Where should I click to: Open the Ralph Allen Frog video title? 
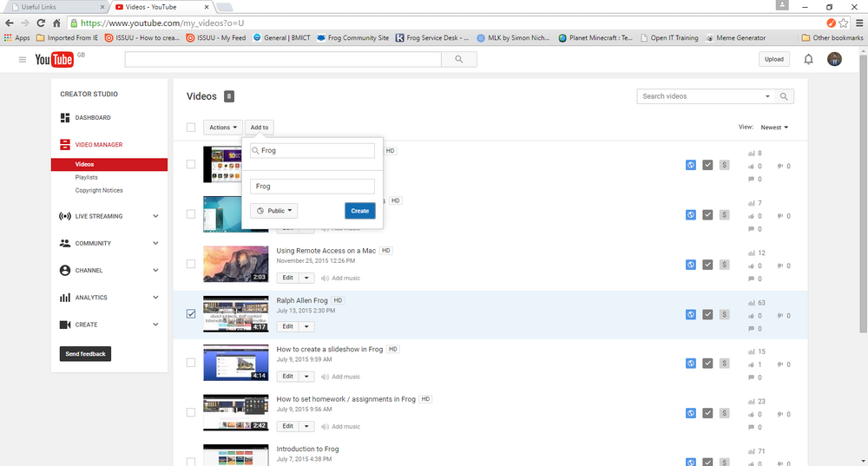302,300
